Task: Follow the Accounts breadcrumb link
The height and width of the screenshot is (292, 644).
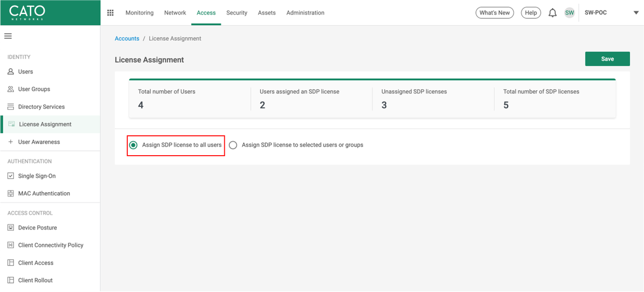Action: [x=127, y=39]
